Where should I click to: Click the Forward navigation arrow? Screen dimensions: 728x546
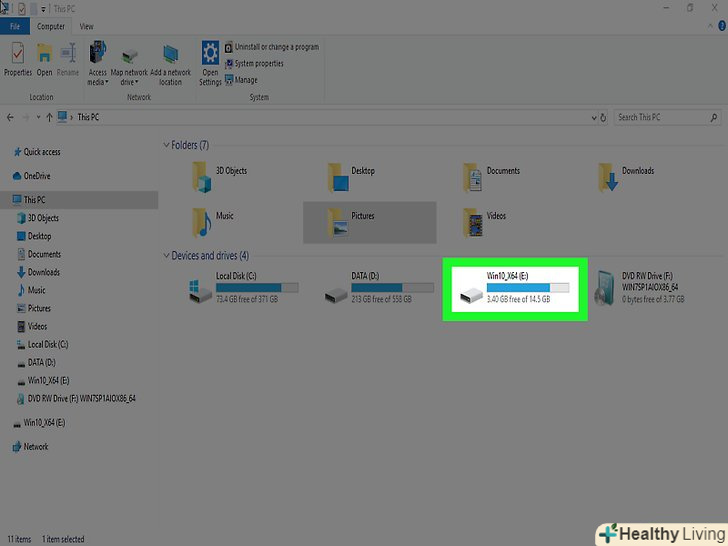(x=26, y=117)
